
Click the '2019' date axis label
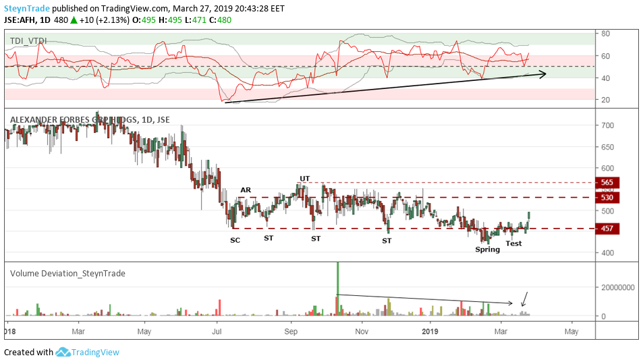tap(430, 331)
